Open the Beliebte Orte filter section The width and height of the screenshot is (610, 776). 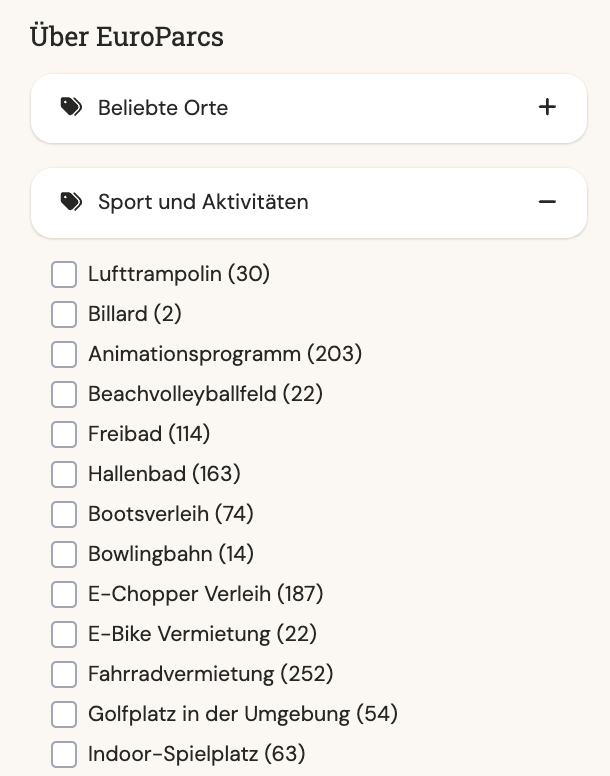[x=163, y=107]
